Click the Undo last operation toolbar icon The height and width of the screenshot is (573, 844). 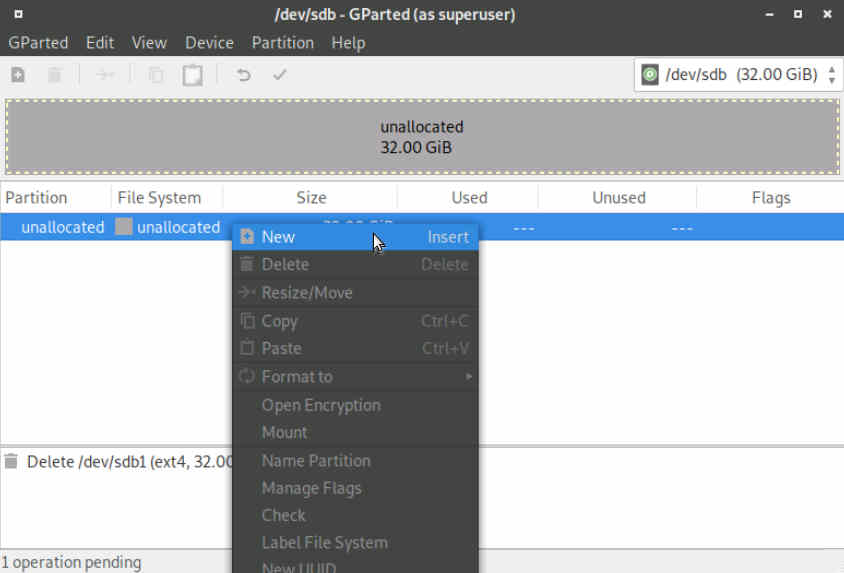click(x=243, y=75)
